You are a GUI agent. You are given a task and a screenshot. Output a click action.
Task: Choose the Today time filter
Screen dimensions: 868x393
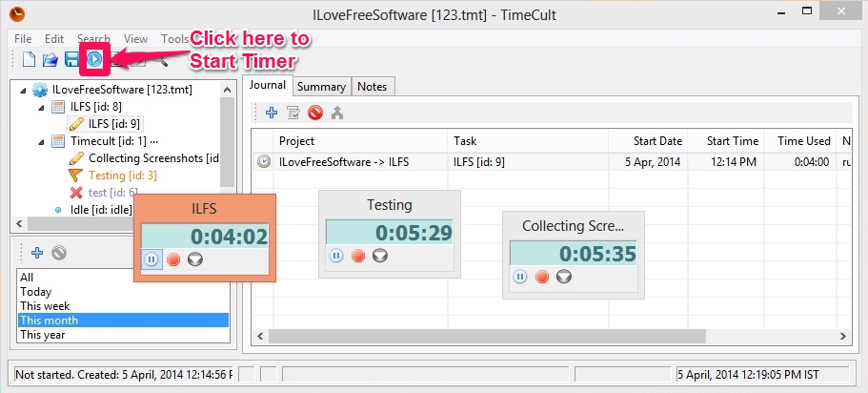click(122, 292)
